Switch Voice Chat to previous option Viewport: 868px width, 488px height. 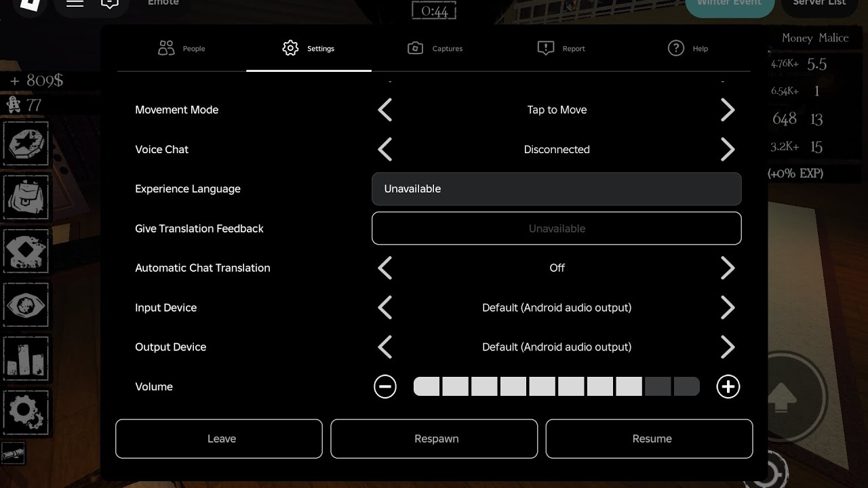click(384, 149)
